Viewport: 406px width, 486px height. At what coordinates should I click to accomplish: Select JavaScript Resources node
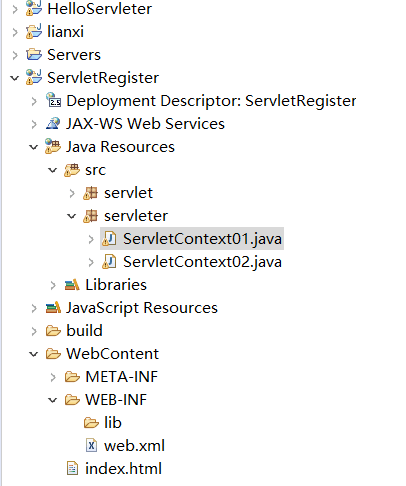(x=132, y=308)
